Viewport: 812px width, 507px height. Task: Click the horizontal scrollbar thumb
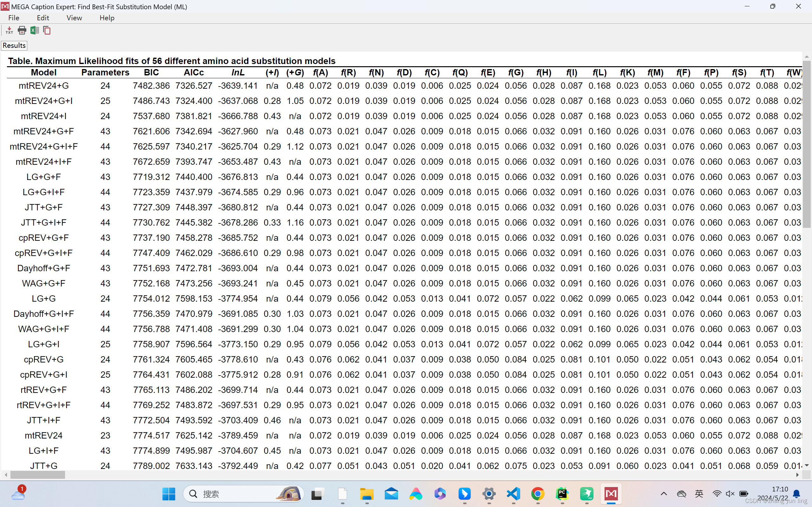pos(37,475)
